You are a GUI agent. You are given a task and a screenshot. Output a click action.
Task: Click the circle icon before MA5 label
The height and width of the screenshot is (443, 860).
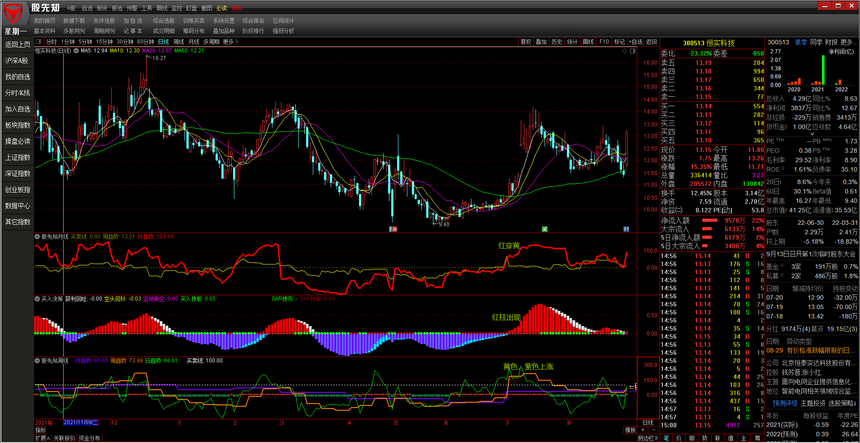[x=76, y=51]
